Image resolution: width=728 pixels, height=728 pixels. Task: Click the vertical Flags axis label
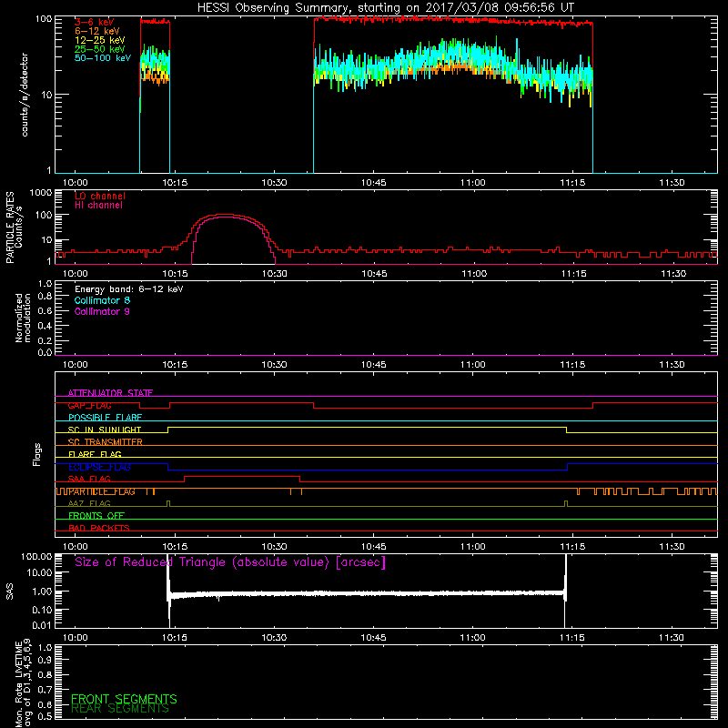(x=37, y=454)
